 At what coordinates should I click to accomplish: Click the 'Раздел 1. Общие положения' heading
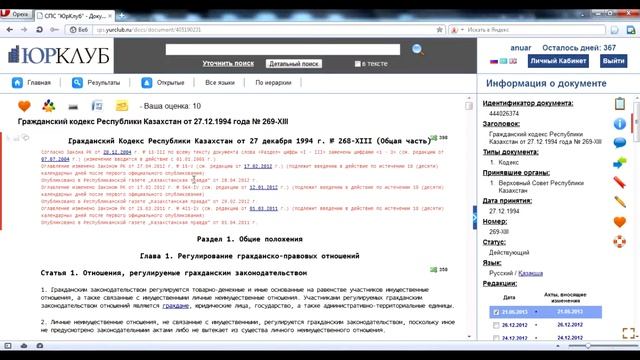(x=250, y=239)
